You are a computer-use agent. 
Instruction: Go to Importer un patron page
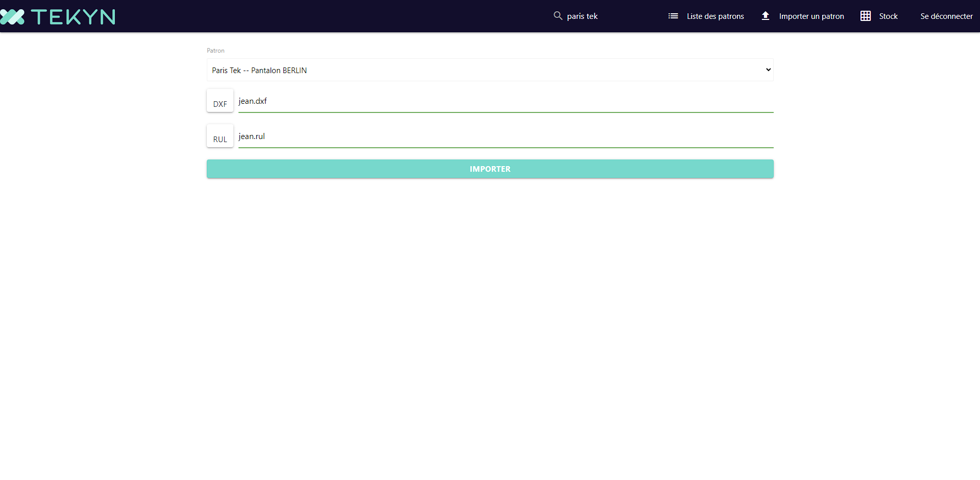(x=811, y=16)
